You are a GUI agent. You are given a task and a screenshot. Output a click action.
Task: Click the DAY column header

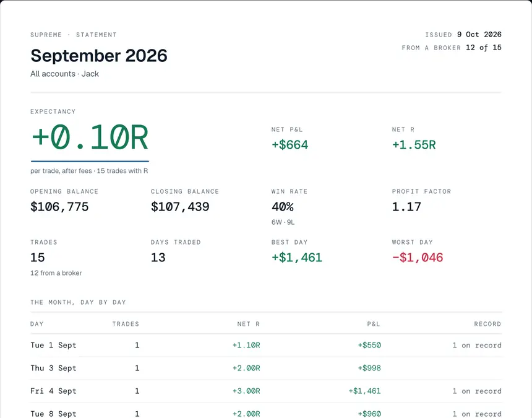[x=37, y=324]
